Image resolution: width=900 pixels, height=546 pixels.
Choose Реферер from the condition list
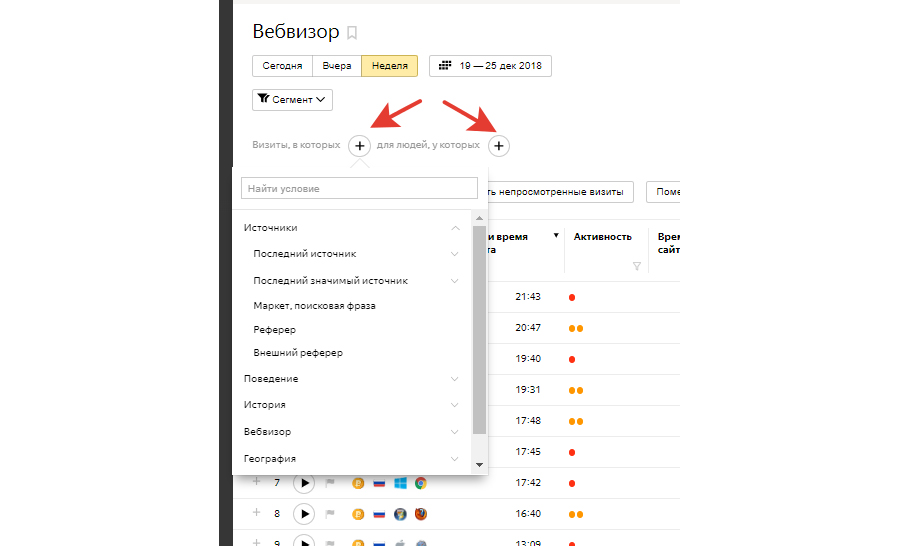point(275,329)
